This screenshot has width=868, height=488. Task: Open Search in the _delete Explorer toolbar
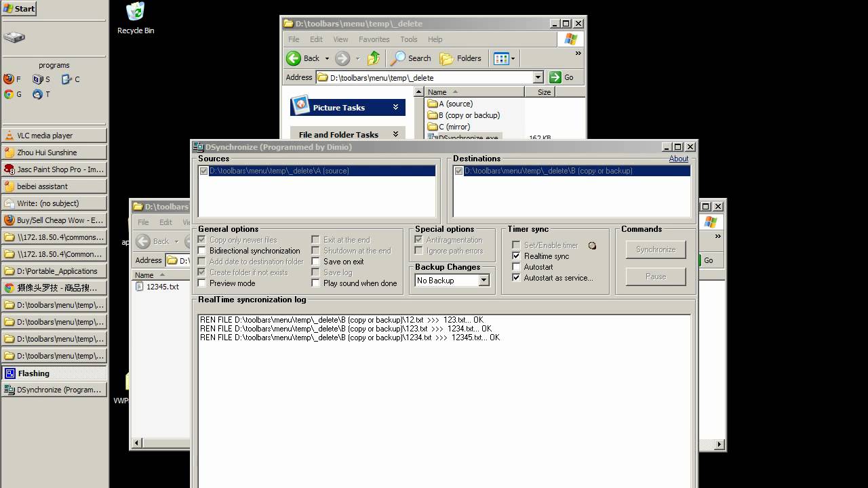pos(411,58)
